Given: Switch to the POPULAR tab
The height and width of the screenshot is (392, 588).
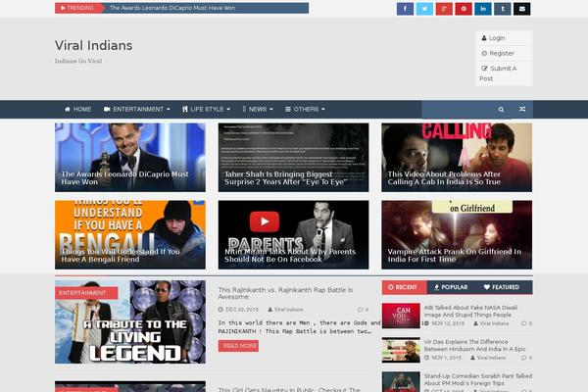Looking at the screenshot, I should click(x=451, y=287).
